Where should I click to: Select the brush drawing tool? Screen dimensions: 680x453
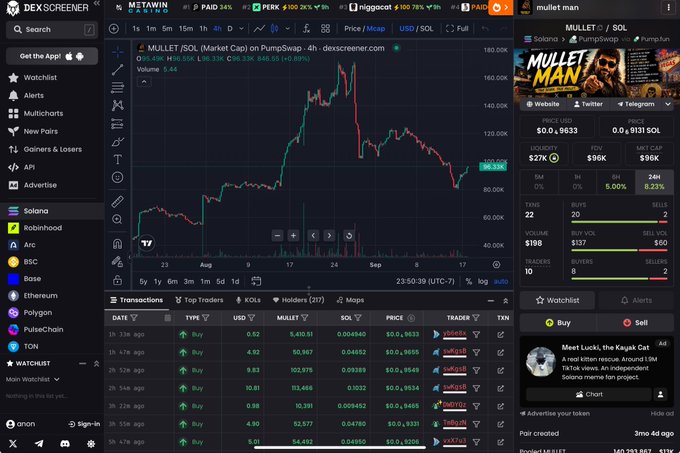(x=117, y=142)
